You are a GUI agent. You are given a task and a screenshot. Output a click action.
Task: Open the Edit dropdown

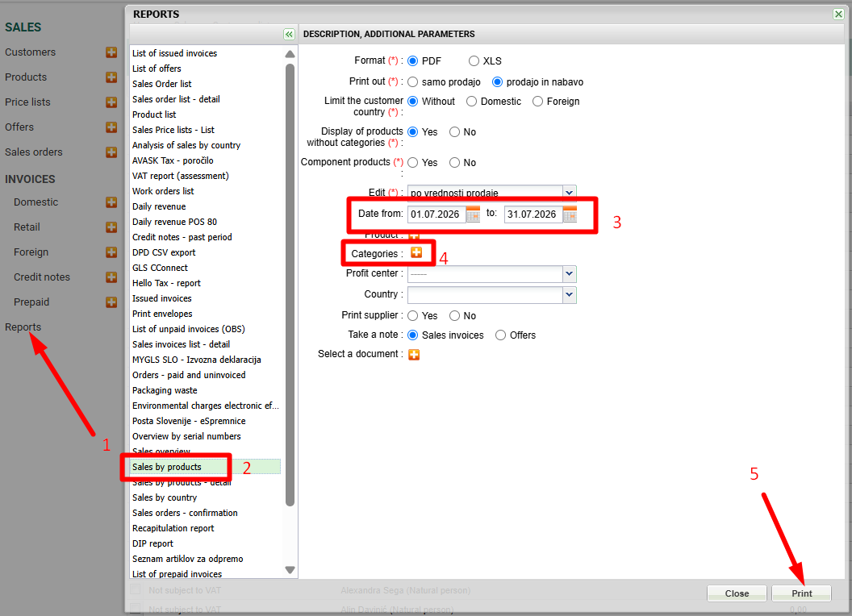click(x=569, y=192)
